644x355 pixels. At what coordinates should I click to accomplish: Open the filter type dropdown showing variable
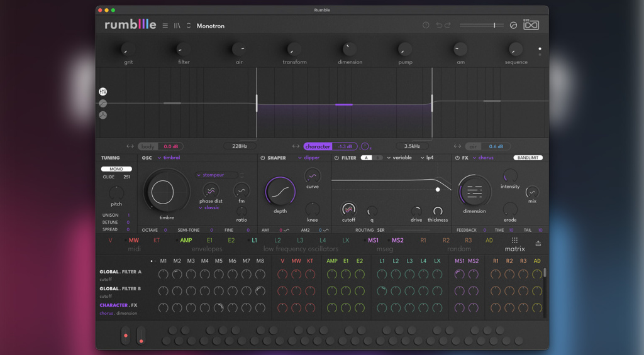(399, 158)
